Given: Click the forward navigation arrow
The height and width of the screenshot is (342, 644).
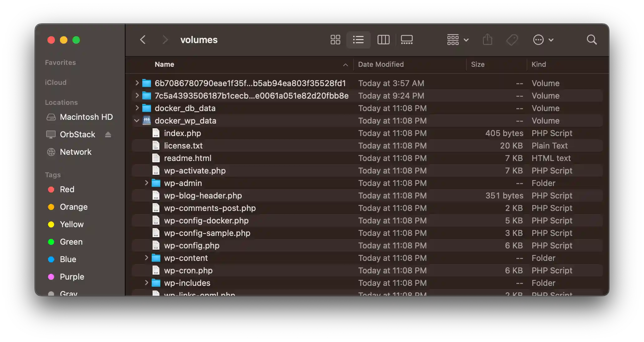Looking at the screenshot, I should pos(165,40).
